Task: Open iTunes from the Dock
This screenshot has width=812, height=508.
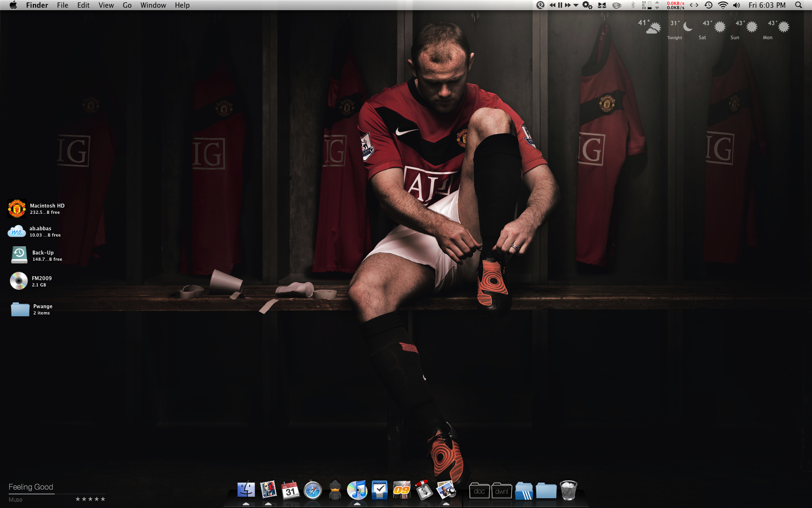Action: point(357,490)
